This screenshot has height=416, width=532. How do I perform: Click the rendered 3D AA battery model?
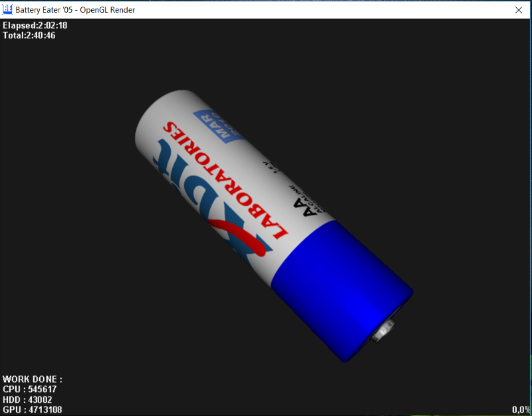click(274, 226)
